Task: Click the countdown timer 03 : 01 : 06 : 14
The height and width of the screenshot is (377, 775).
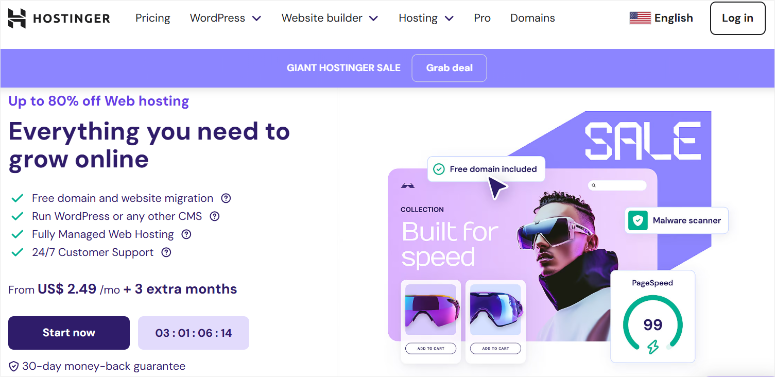Action: click(193, 333)
